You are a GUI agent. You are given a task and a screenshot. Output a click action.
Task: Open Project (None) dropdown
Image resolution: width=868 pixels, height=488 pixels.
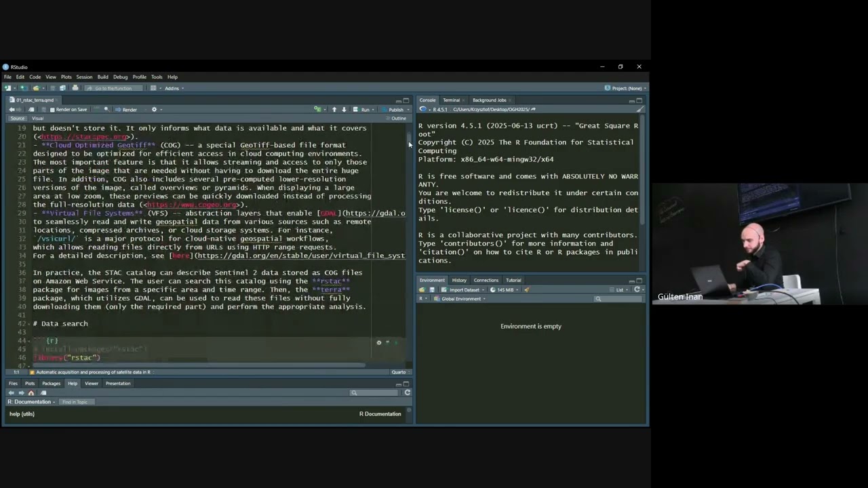click(x=625, y=88)
